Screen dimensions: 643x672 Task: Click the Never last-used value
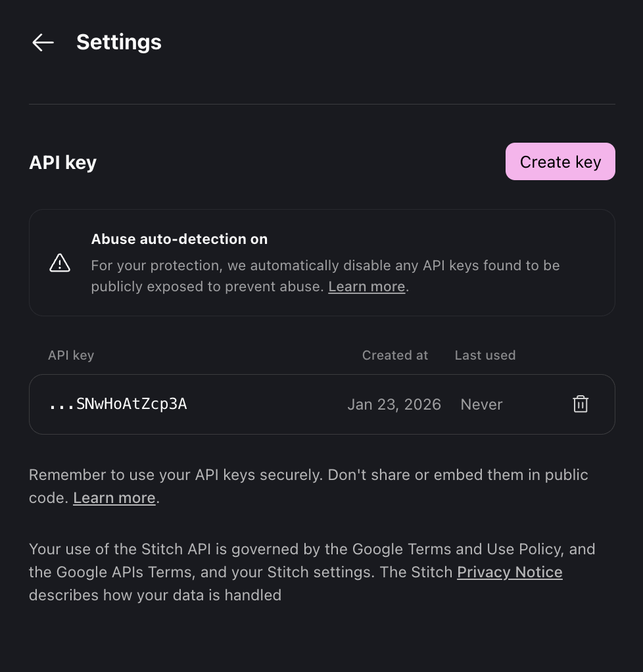point(481,404)
